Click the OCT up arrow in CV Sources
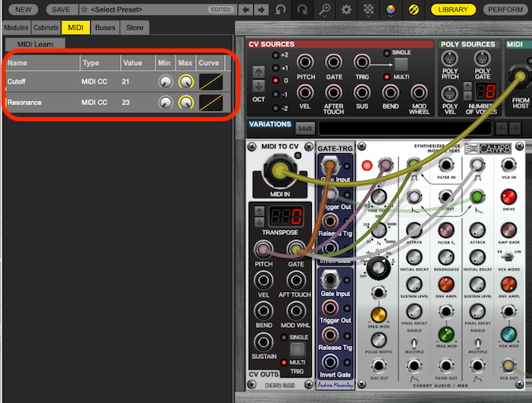The image size is (532, 403). (x=258, y=72)
